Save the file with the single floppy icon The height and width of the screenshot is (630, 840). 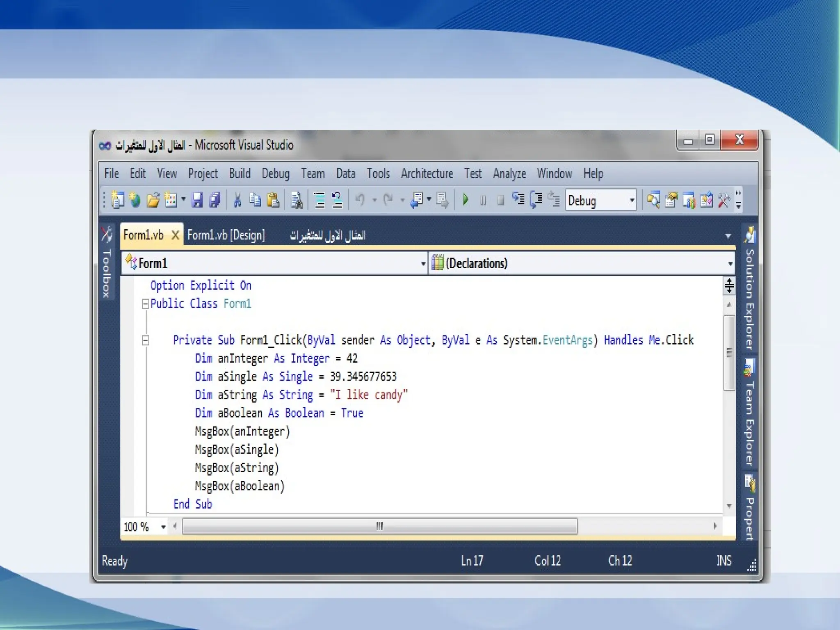197,200
